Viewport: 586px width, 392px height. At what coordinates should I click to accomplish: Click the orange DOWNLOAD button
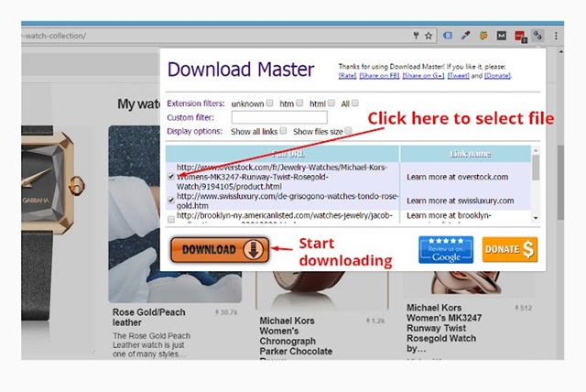point(220,249)
